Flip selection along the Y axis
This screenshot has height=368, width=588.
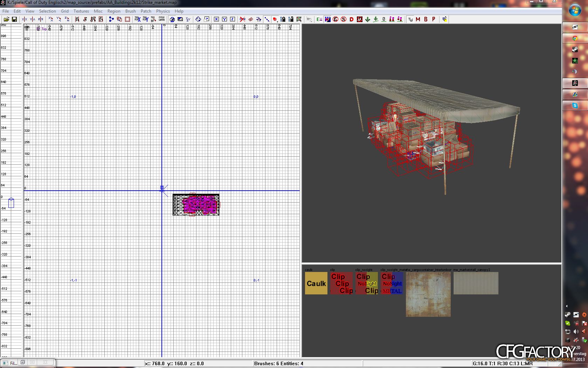[x=33, y=19]
